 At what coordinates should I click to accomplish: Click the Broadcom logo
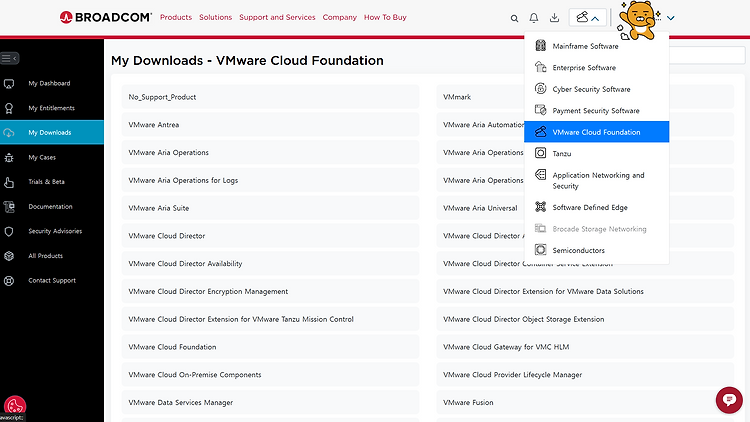pos(106,17)
